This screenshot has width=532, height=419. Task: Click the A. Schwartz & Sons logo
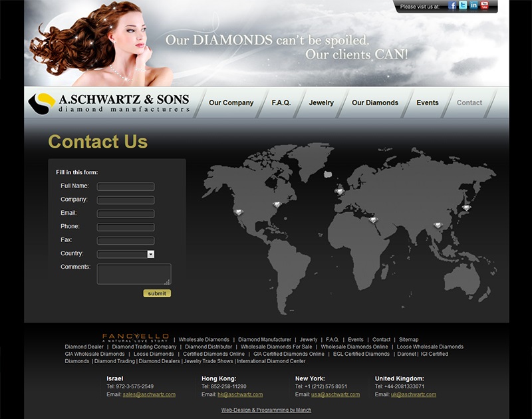[x=110, y=103]
